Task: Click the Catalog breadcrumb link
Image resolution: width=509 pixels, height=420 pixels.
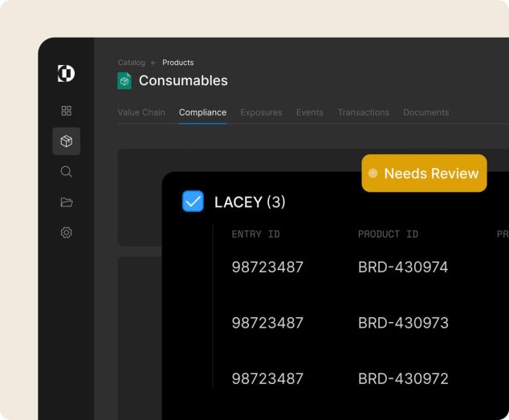Action: tap(132, 63)
